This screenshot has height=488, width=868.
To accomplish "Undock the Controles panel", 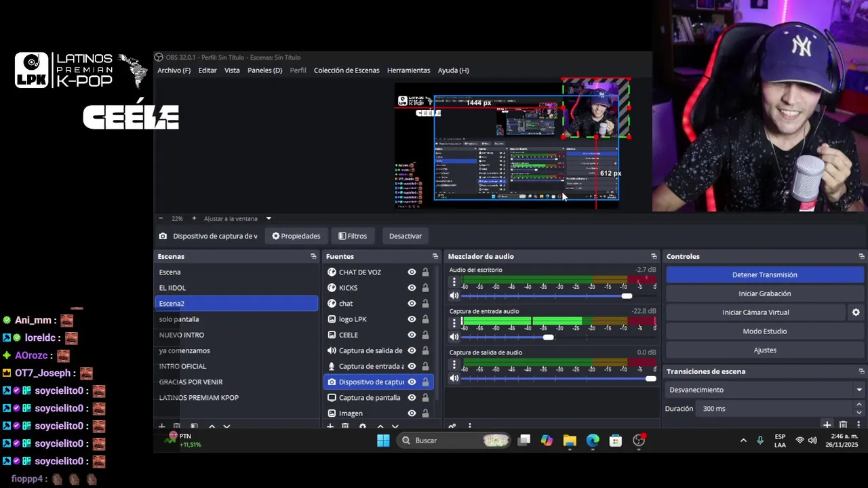I will click(861, 256).
